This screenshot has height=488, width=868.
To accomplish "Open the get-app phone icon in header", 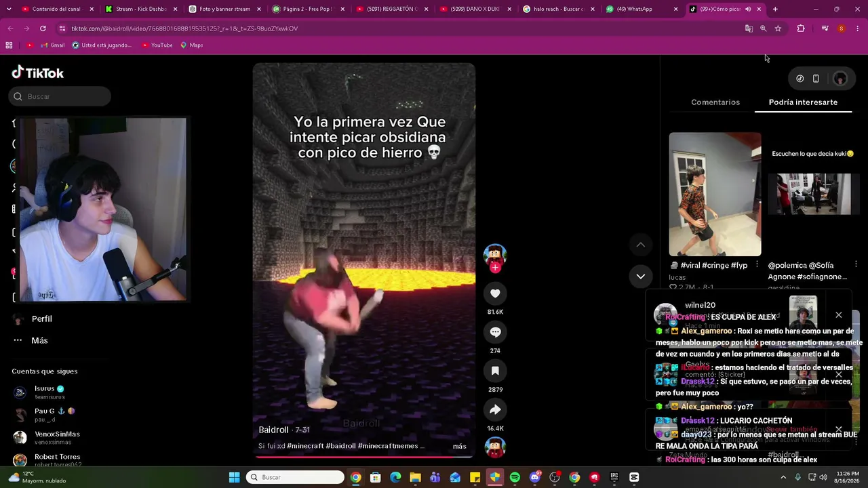I will [816, 79].
